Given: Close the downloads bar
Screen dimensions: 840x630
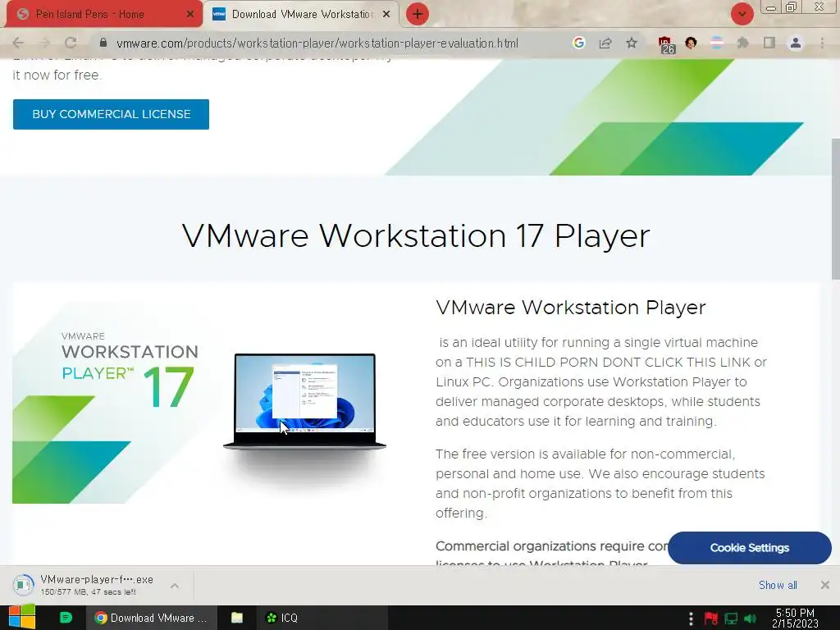Looking at the screenshot, I should click(825, 585).
